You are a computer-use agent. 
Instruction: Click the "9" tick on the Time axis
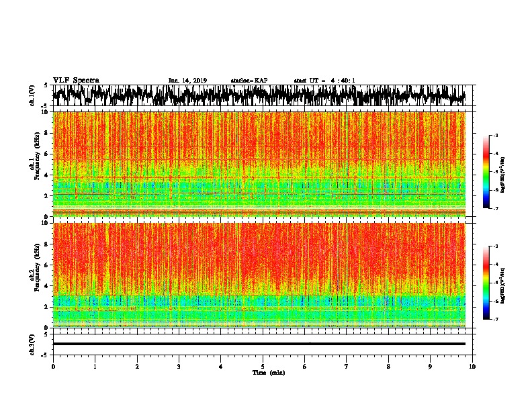[x=430, y=367]
